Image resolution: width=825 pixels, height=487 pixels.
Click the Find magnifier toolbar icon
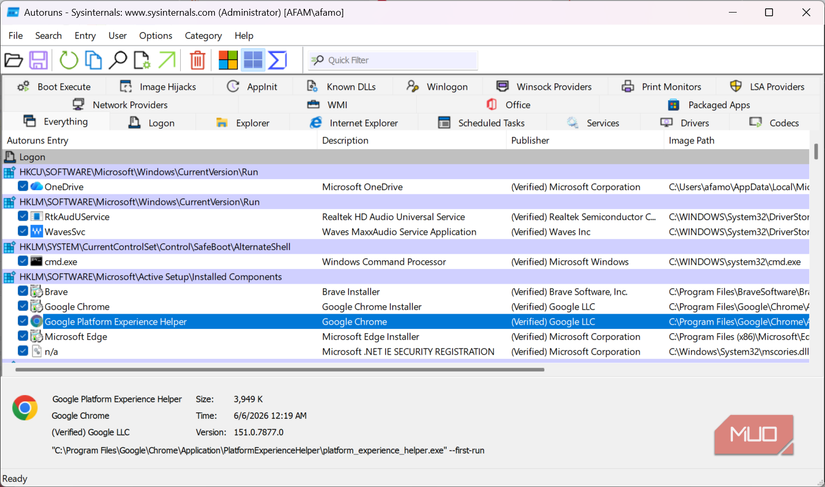pyautogui.click(x=117, y=60)
